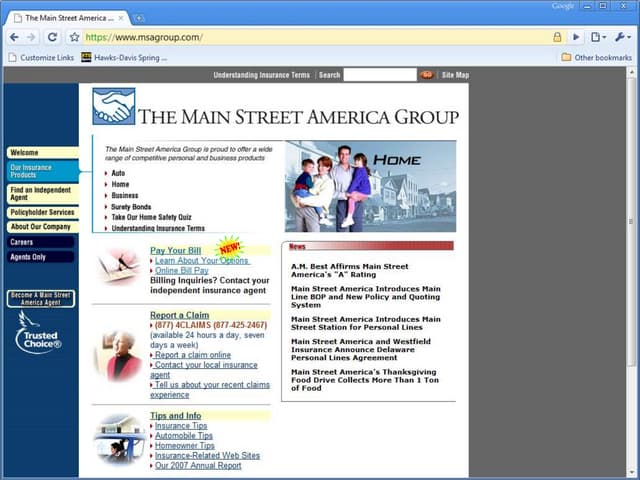
Task: Click Understanding Insurance Terms in top bar
Action: tap(261, 75)
